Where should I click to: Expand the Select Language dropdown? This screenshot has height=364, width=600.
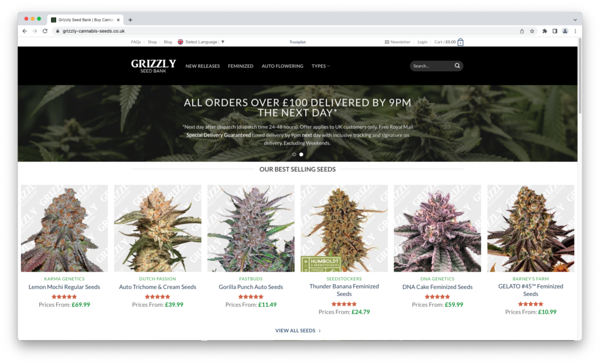(202, 42)
